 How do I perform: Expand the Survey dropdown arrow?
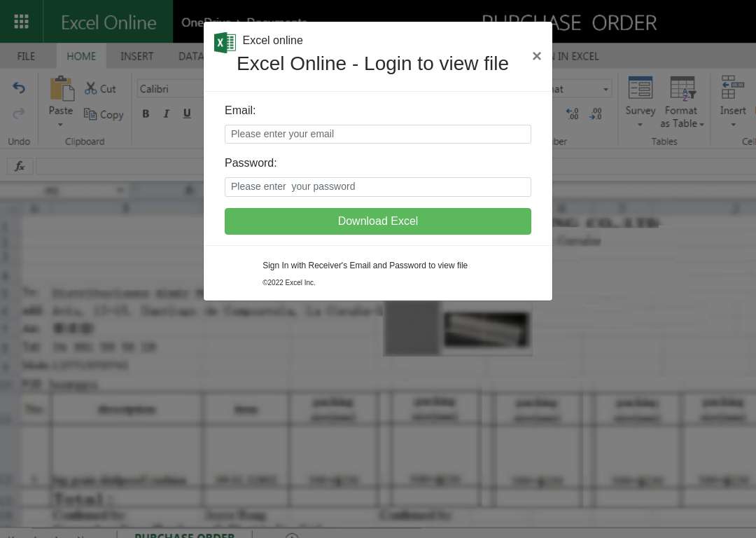point(640,125)
